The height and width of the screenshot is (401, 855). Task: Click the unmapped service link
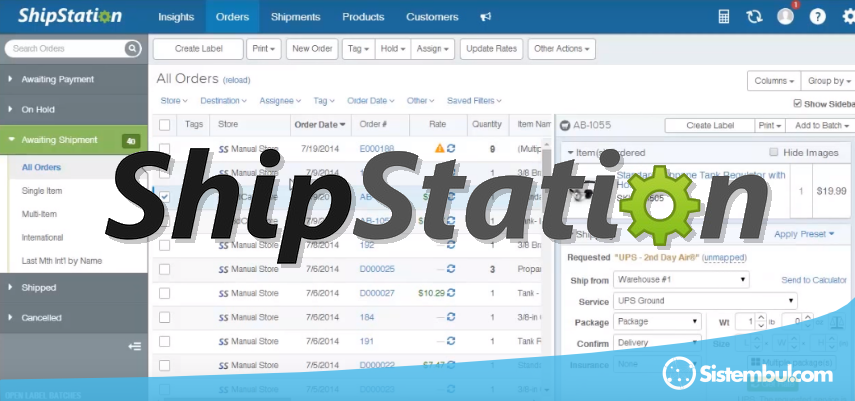[724, 258]
